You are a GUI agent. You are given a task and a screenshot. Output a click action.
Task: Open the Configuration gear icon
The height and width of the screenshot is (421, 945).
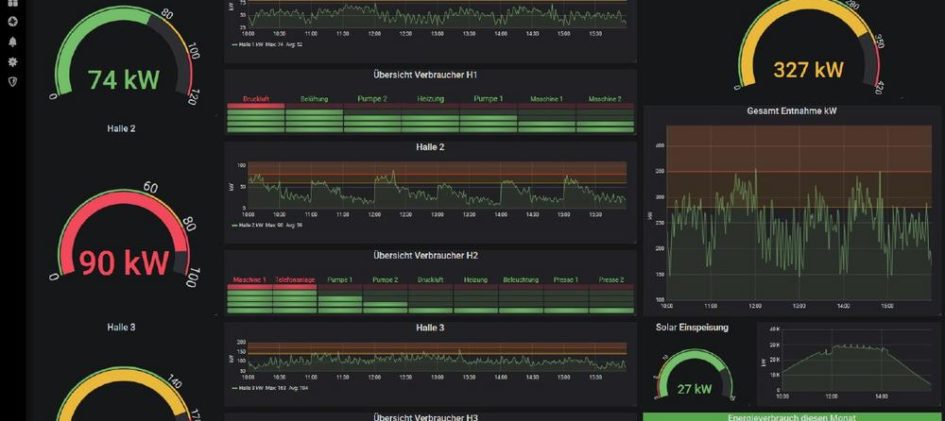tap(13, 61)
